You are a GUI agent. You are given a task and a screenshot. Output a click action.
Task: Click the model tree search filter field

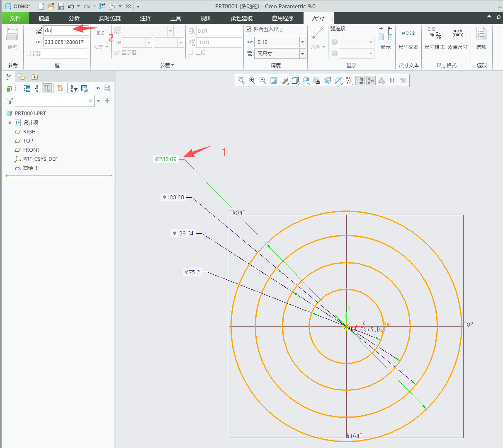click(x=51, y=101)
